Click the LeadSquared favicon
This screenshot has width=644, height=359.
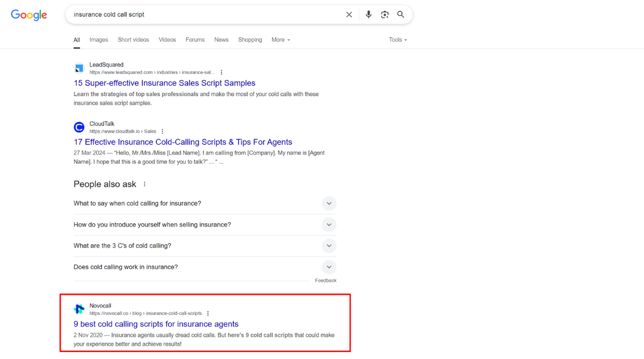79,68
